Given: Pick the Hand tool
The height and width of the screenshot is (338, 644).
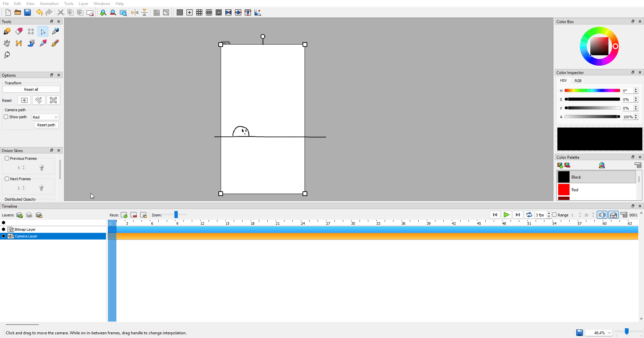Looking at the screenshot, I should click(x=7, y=43).
